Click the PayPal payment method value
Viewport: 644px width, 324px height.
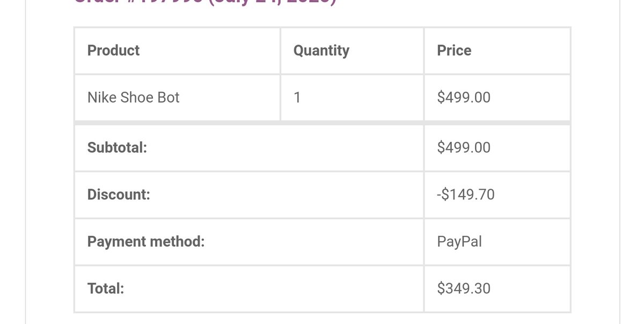pos(459,242)
